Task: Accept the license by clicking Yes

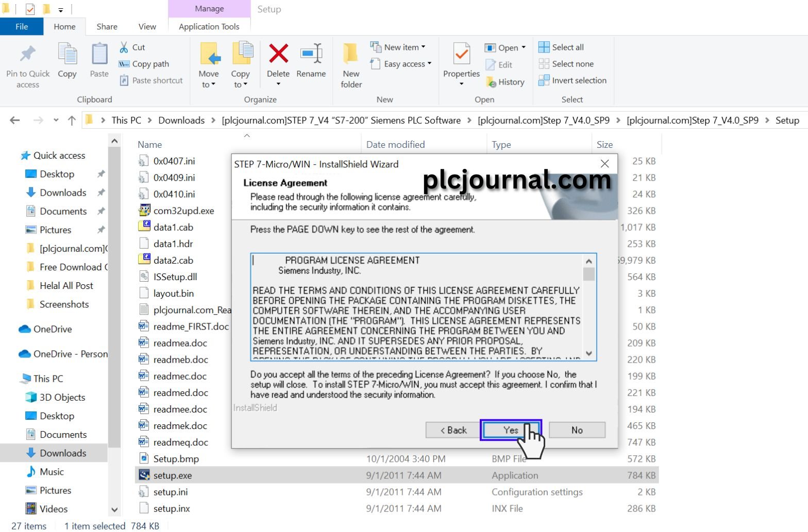Action: pos(511,430)
